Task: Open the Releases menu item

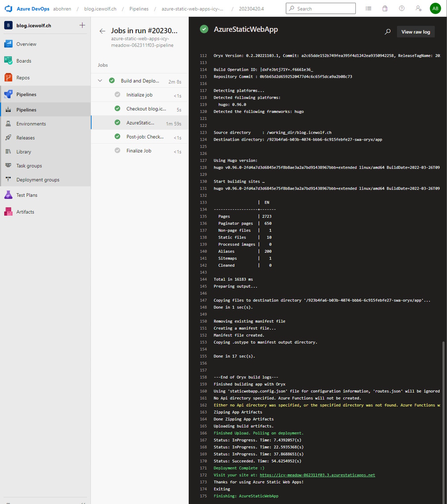Action: click(45, 138)
